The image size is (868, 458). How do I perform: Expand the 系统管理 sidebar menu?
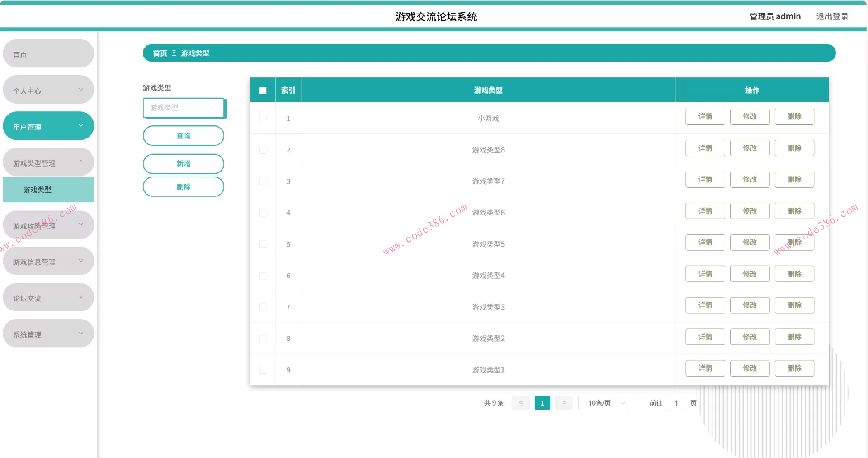[48, 334]
